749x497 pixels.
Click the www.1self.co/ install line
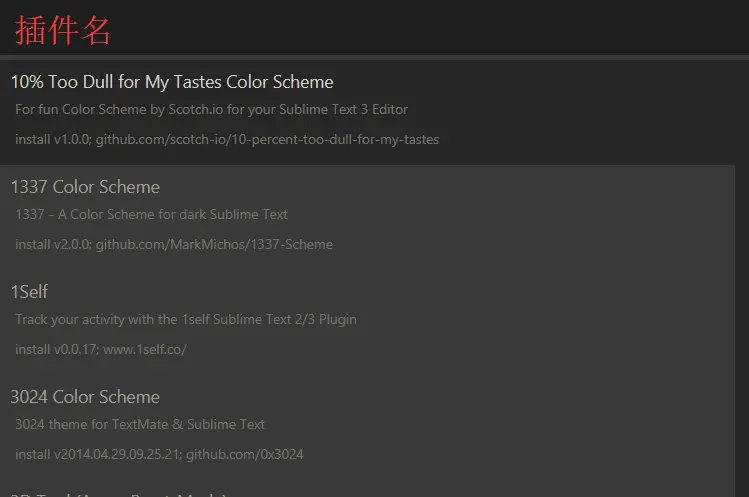click(x=101, y=349)
